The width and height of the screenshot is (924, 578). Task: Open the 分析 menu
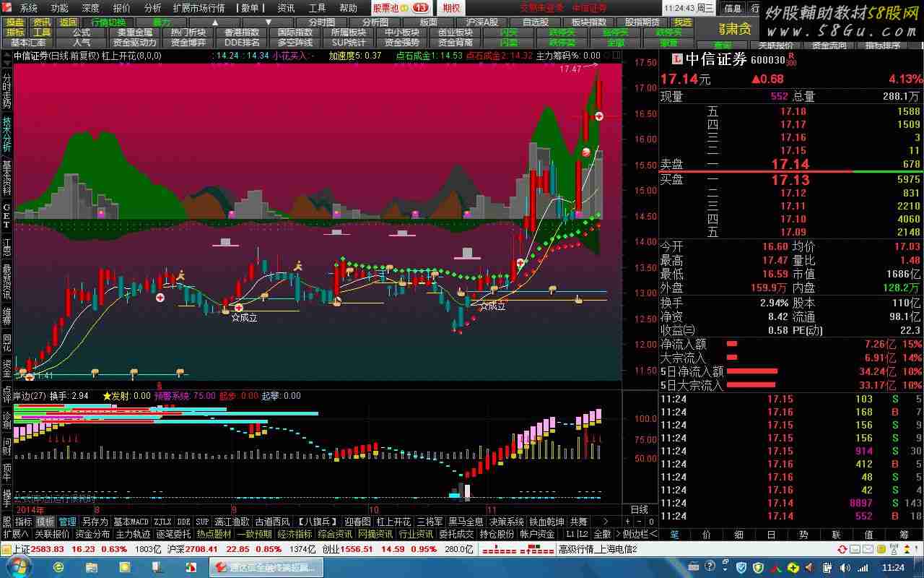pos(153,8)
